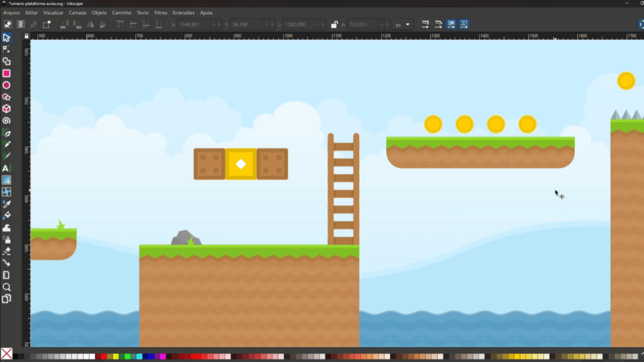Open the Filtros menu
644x362 pixels.
(160, 13)
